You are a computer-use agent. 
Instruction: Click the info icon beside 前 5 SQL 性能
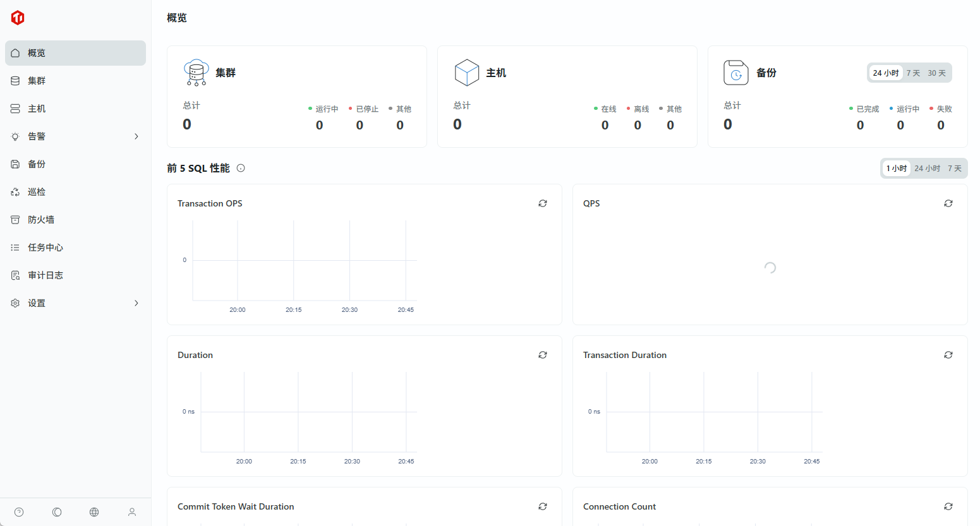coord(241,168)
